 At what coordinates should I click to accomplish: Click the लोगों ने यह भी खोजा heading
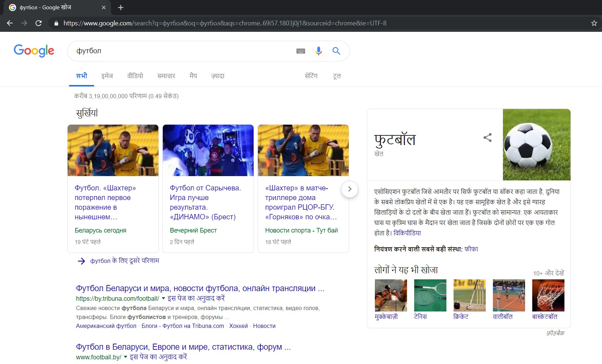[406, 270]
